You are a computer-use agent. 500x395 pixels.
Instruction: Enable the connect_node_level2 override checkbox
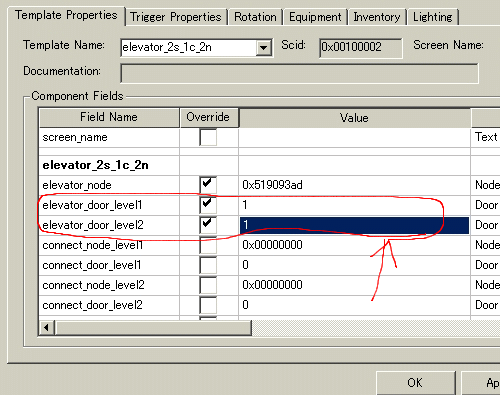(208, 285)
